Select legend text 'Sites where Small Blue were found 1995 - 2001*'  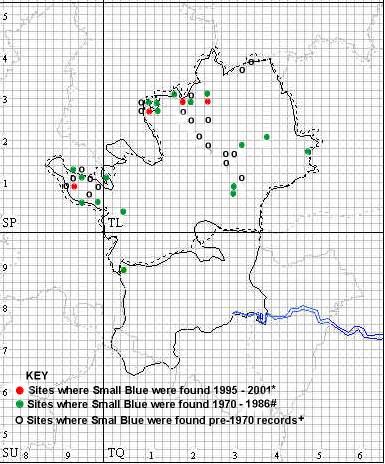(153, 390)
